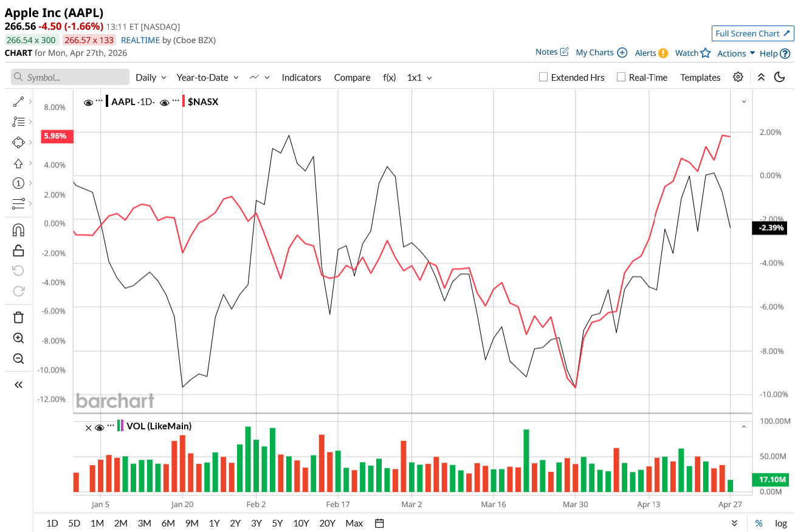
Task: Expand the main chart pane options chevron
Action: (x=744, y=102)
